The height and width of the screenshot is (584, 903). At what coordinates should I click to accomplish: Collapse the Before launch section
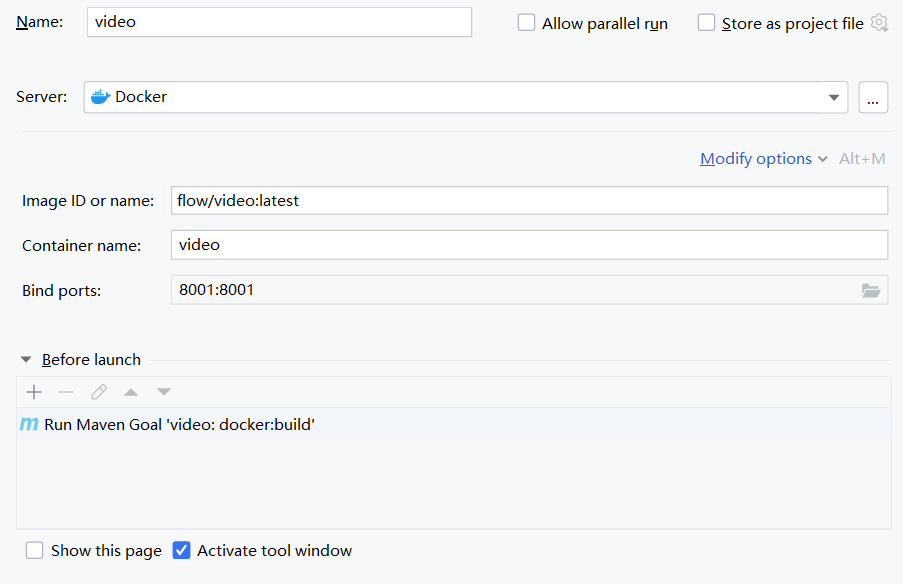pyautogui.click(x=26, y=359)
